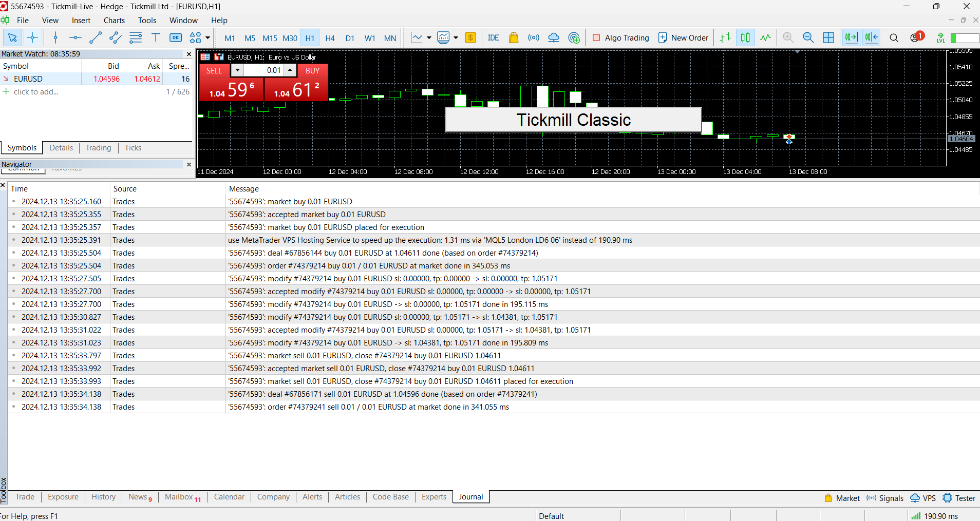Switch to the standard cursor mode
Image resolution: width=980 pixels, height=521 pixels.
[12, 37]
